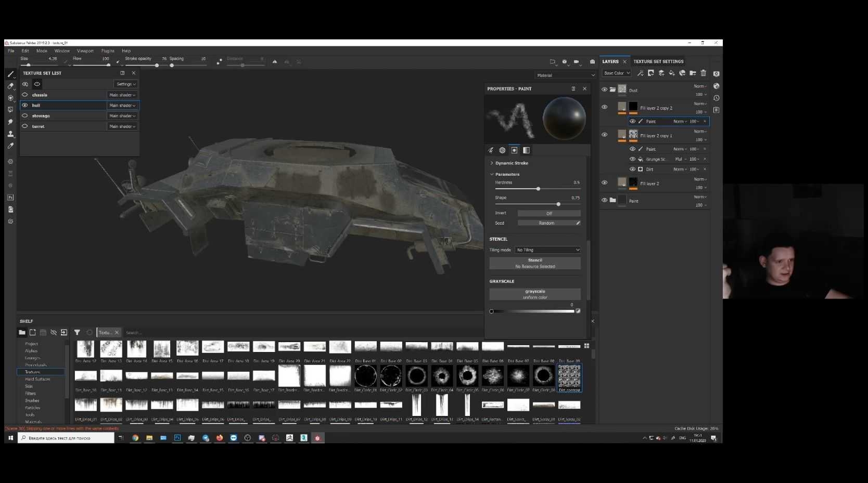
Task: Open the Edit menu
Action: [x=25, y=51]
